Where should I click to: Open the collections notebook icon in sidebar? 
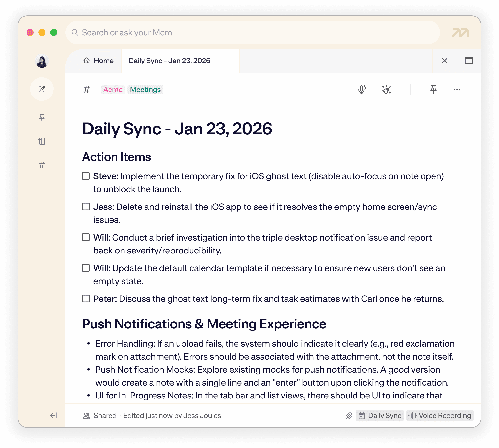click(x=42, y=141)
